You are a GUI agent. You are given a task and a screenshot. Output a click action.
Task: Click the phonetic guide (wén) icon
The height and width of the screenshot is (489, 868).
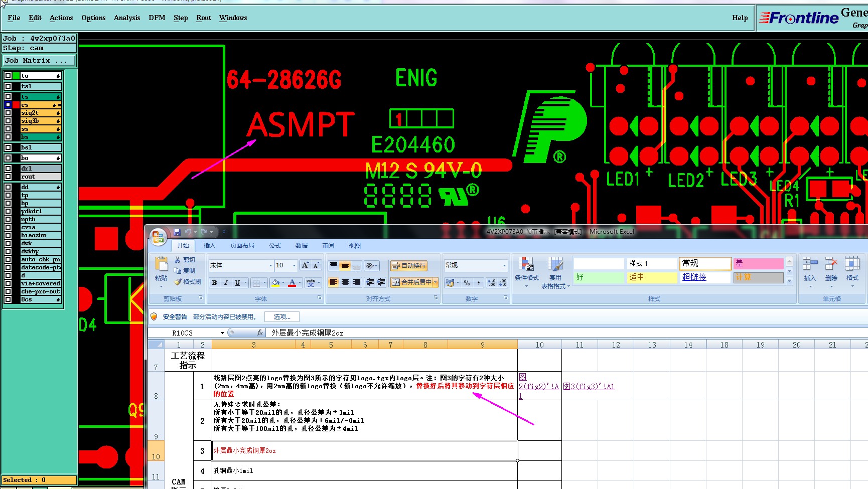pyautogui.click(x=311, y=283)
